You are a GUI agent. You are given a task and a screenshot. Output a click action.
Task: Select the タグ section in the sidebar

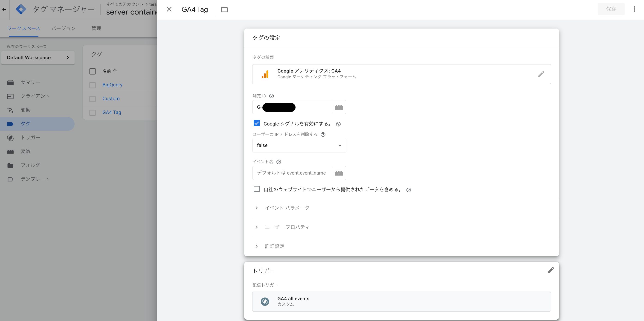click(x=26, y=124)
